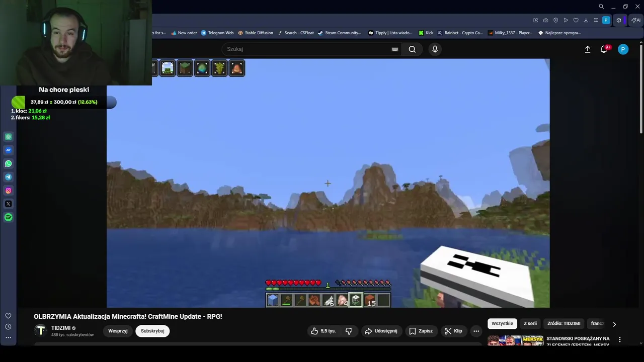Open Opera easy setup menu icon

[x=596, y=20]
